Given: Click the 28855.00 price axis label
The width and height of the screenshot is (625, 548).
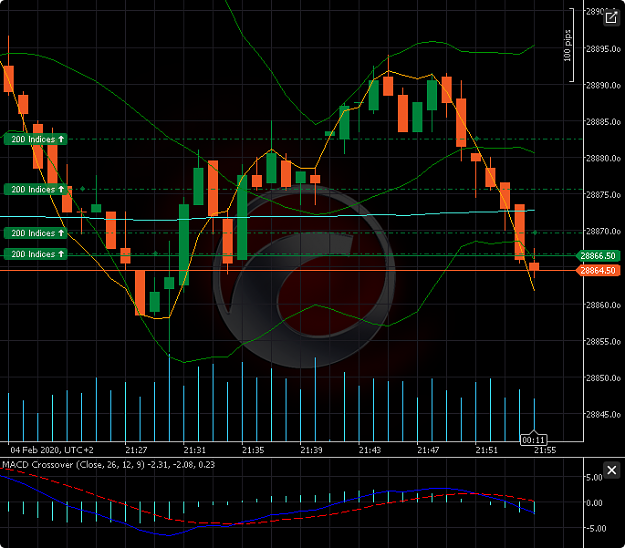Looking at the screenshot, I should (603, 342).
